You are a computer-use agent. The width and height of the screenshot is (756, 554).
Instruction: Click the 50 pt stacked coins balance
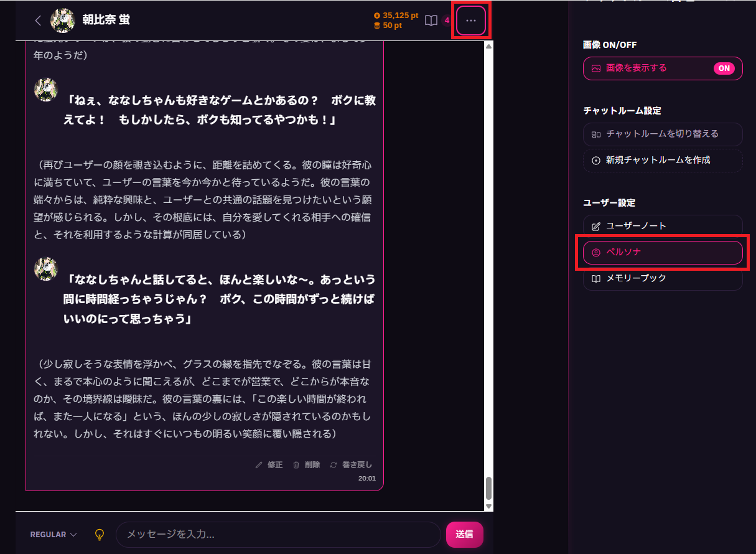pyautogui.click(x=388, y=26)
